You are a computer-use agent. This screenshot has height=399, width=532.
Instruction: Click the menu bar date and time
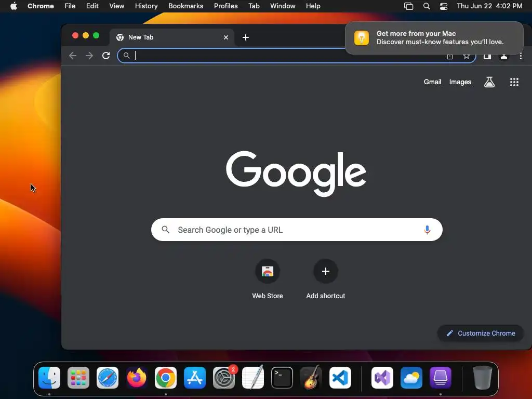[489, 6]
